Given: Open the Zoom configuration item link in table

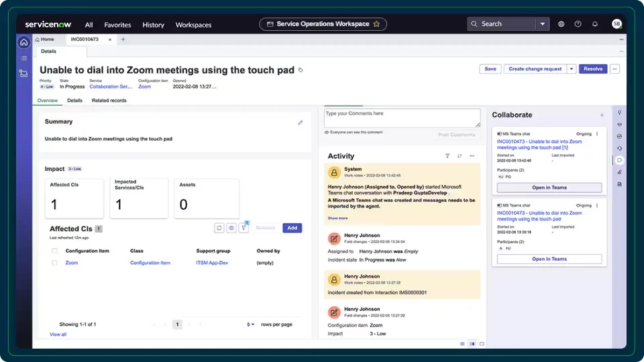Looking at the screenshot, I should (72, 263).
